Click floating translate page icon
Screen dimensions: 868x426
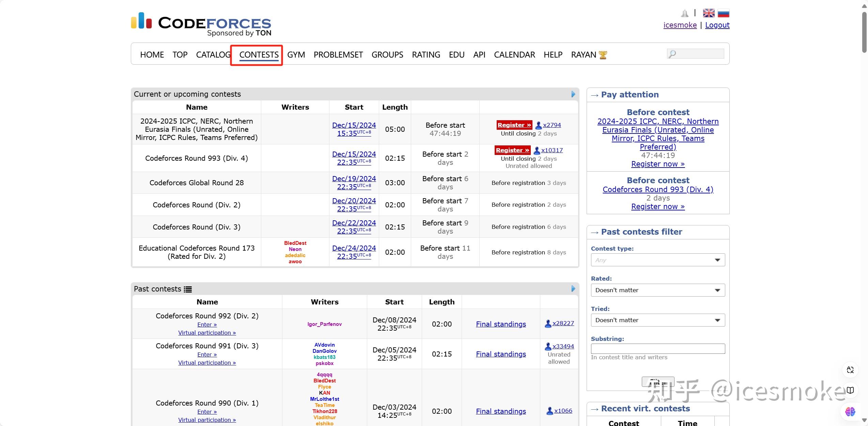pyautogui.click(x=850, y=370)
